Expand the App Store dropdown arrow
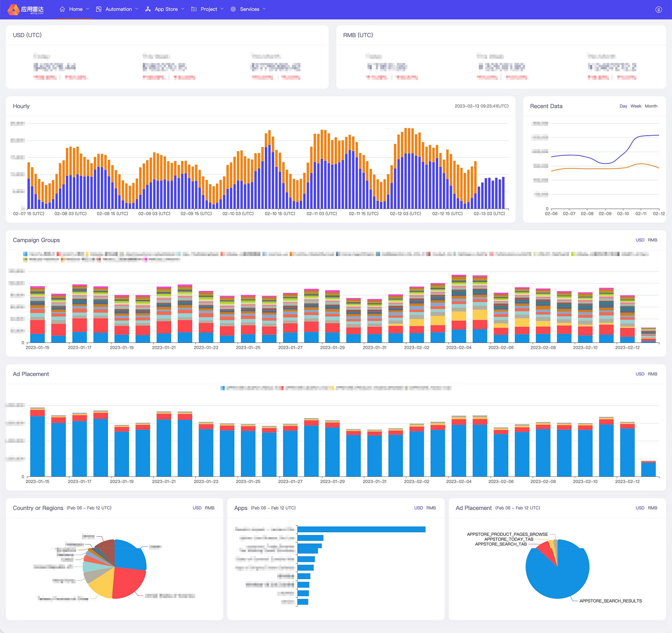 point(183,9)
